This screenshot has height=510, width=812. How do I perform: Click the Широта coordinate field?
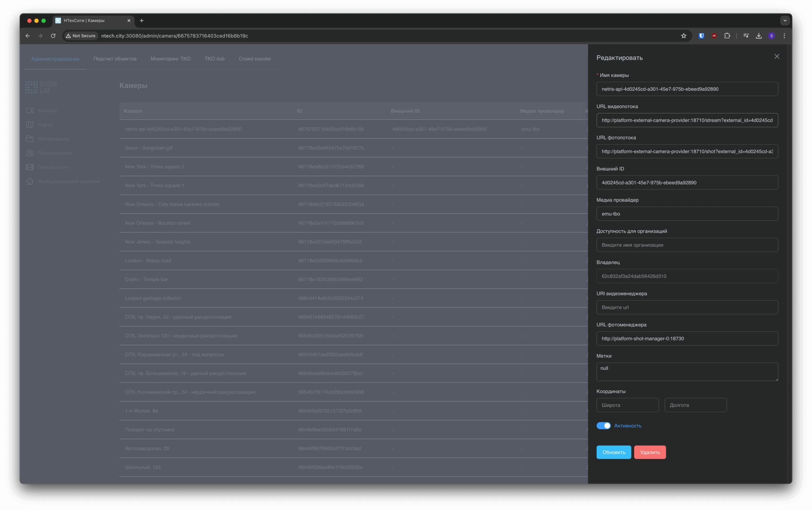point(627,405)
